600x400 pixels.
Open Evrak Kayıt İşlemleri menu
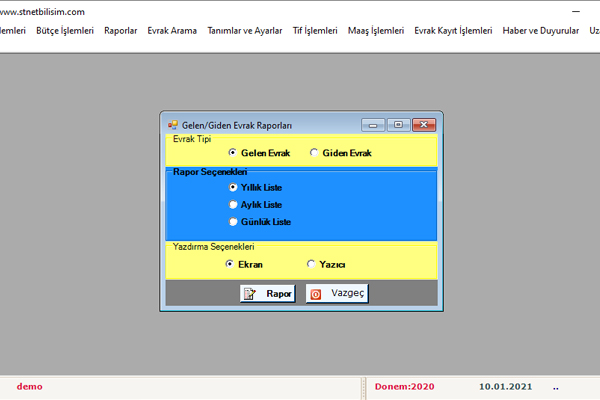pyautogui.click(x=453, y=31)
